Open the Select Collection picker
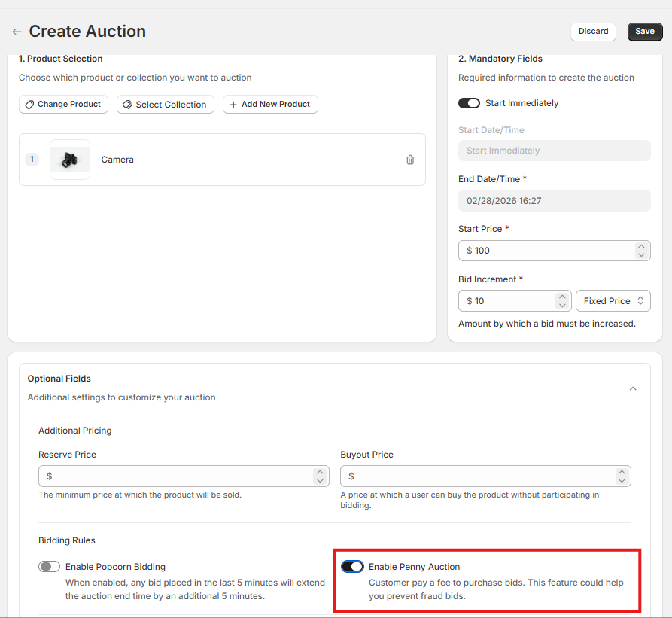Viewport: 672px width, 618px height. pyautogui.click(x=165, y=105)
